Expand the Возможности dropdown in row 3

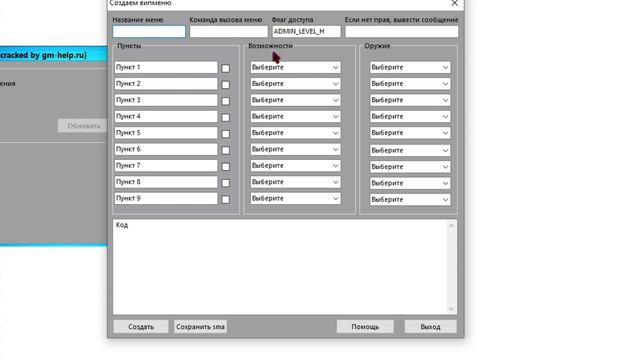pos(296,100)
